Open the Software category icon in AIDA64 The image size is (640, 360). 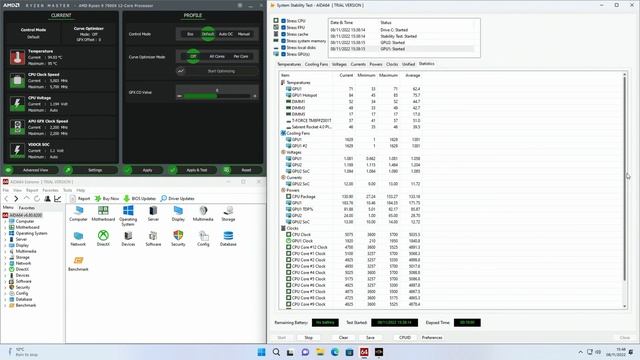[x=153, y=236]
